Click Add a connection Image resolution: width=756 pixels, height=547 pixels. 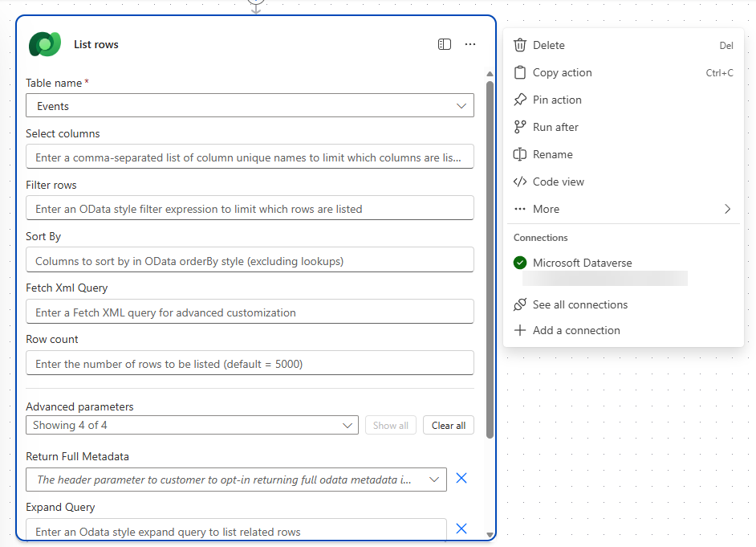tap(575, 330)
